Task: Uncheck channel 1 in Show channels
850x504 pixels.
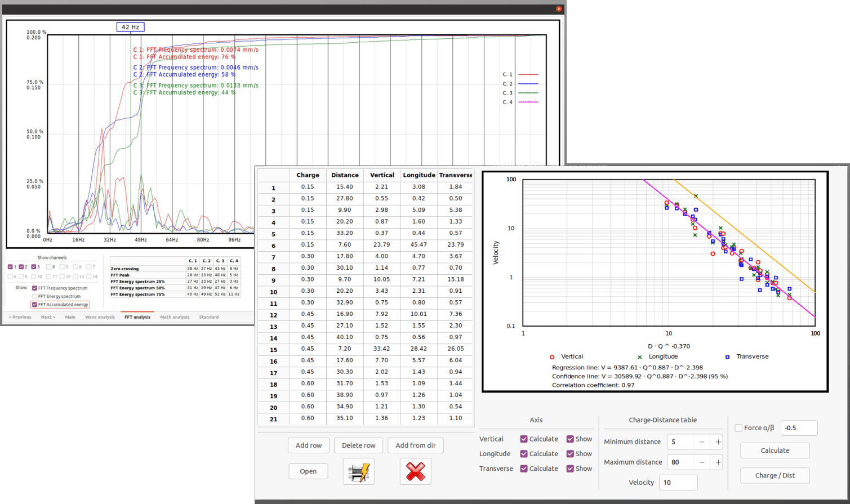Action: point(10,267)
